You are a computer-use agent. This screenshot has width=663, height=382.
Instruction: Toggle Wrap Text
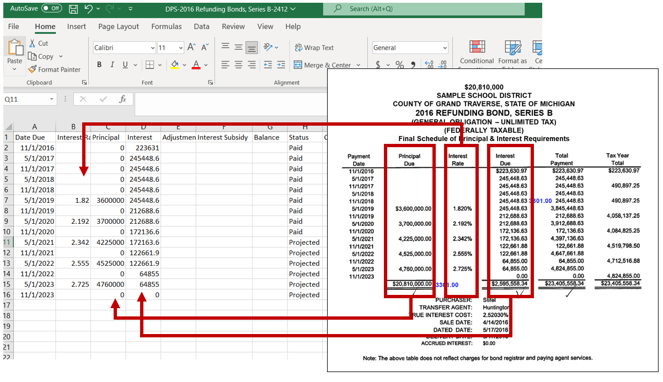[314, 47]
